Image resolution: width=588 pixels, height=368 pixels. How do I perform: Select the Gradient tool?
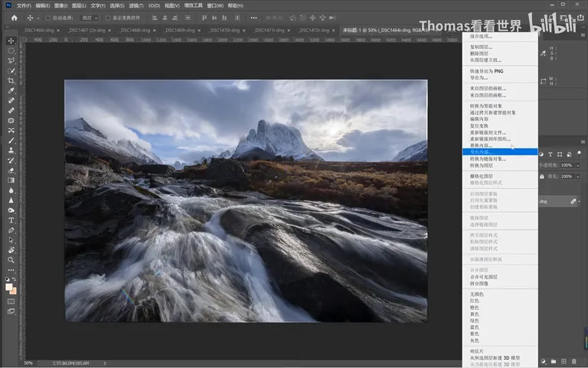(11, 180)
